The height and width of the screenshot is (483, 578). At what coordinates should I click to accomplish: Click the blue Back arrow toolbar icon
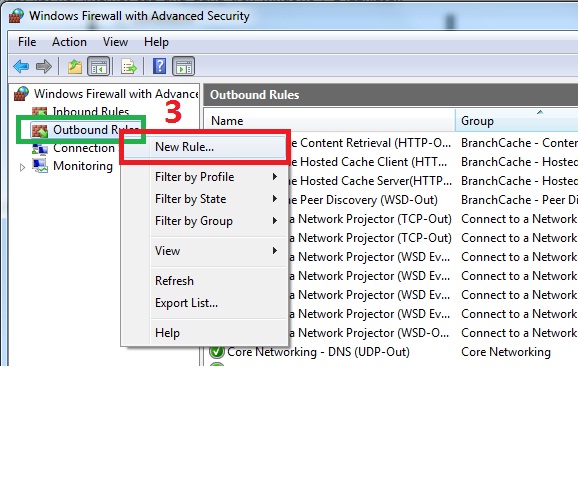tap(21, 67)
